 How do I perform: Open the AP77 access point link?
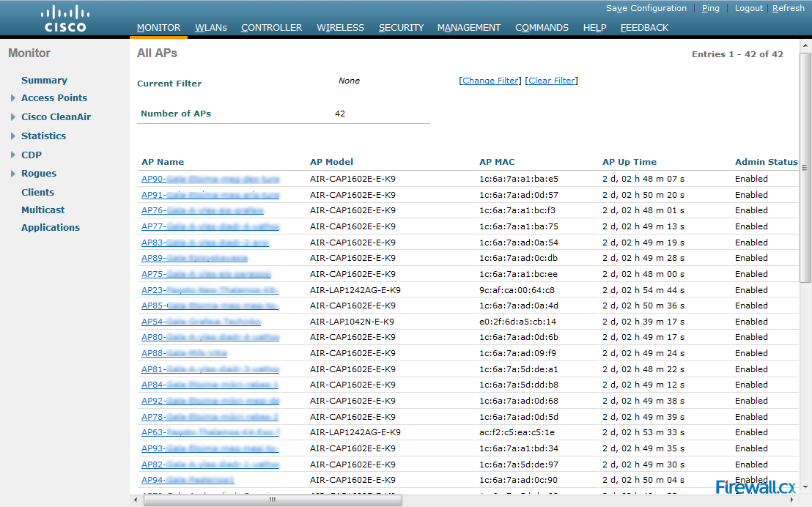pos(210,227)
